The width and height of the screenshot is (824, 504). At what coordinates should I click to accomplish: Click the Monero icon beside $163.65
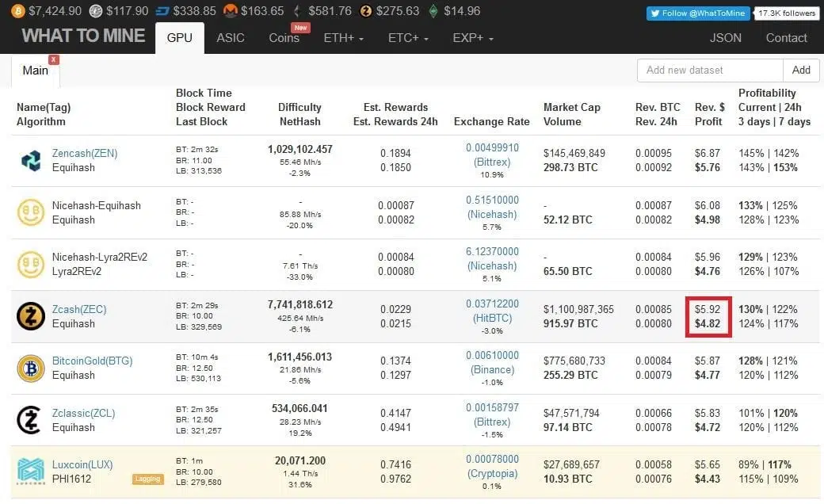[x=231, y=11]
